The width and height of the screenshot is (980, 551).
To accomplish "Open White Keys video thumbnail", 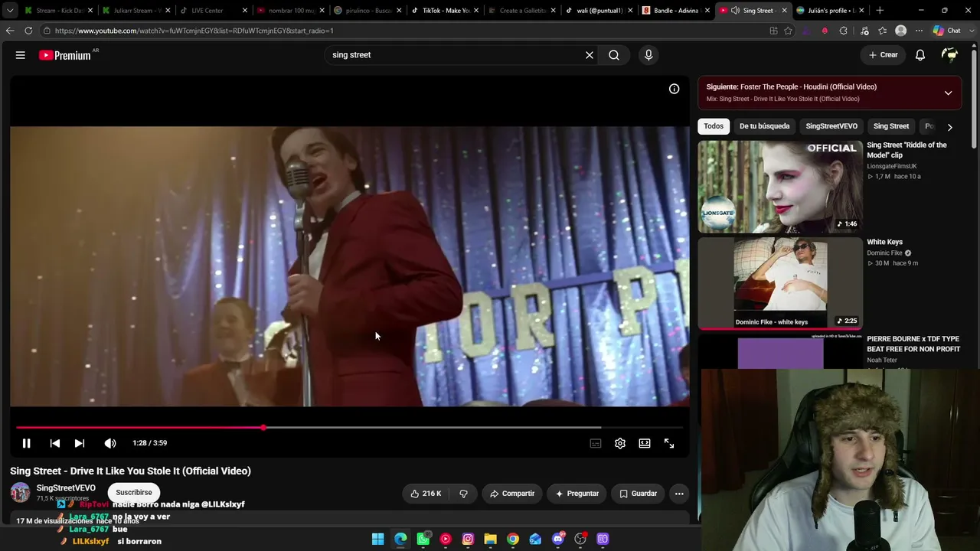I will [780, 284].
